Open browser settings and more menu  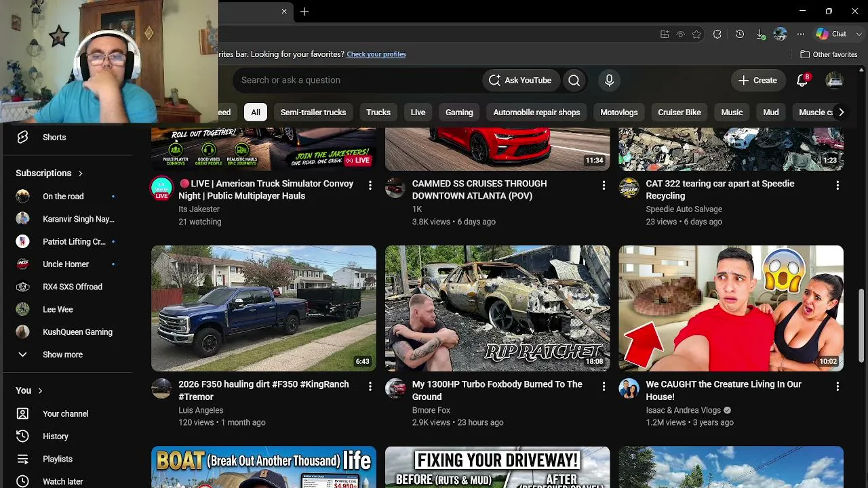[x=801, y=34]
